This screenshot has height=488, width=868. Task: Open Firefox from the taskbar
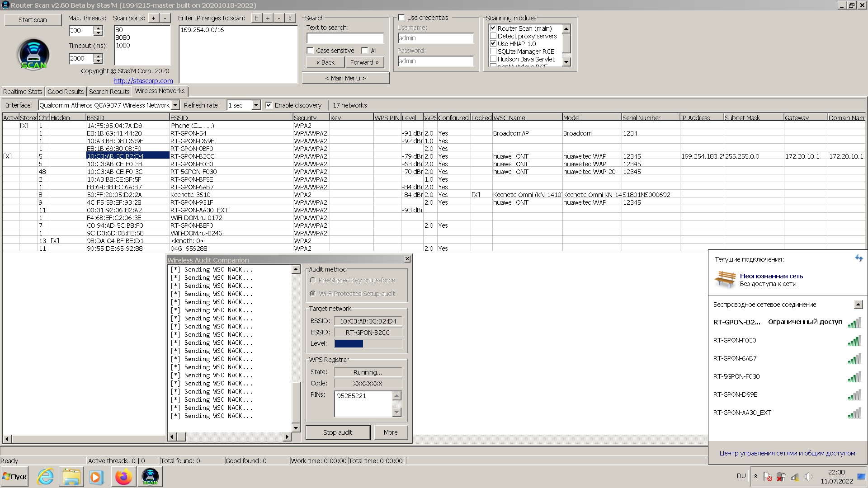pyautogui.click(x=123, y=477)
